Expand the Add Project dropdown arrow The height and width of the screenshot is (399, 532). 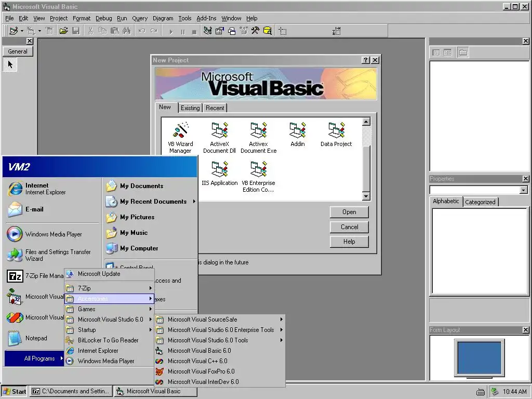click(22, 31)
